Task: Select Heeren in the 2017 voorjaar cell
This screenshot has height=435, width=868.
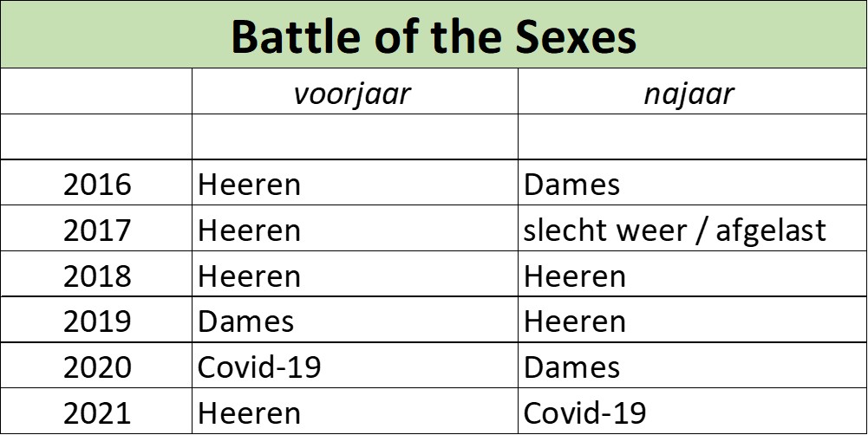Action: tap(250, 230)
